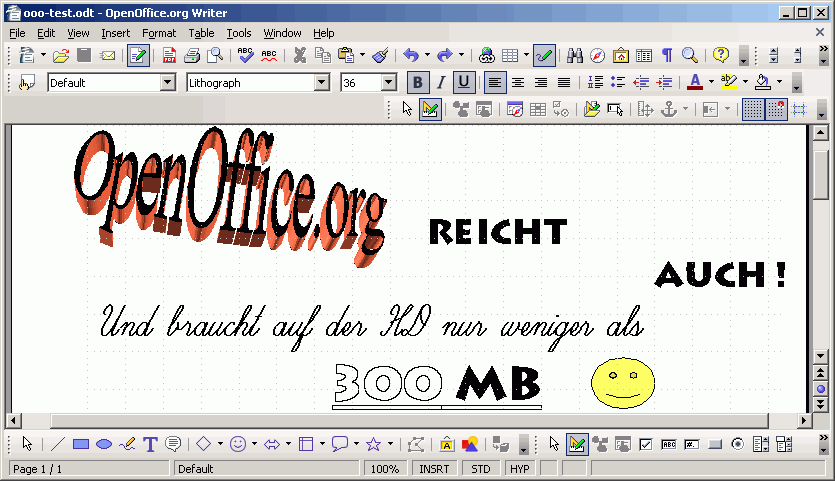
Task: Toggle AutoSpellcheck wavy ABC
Action: 269,55
